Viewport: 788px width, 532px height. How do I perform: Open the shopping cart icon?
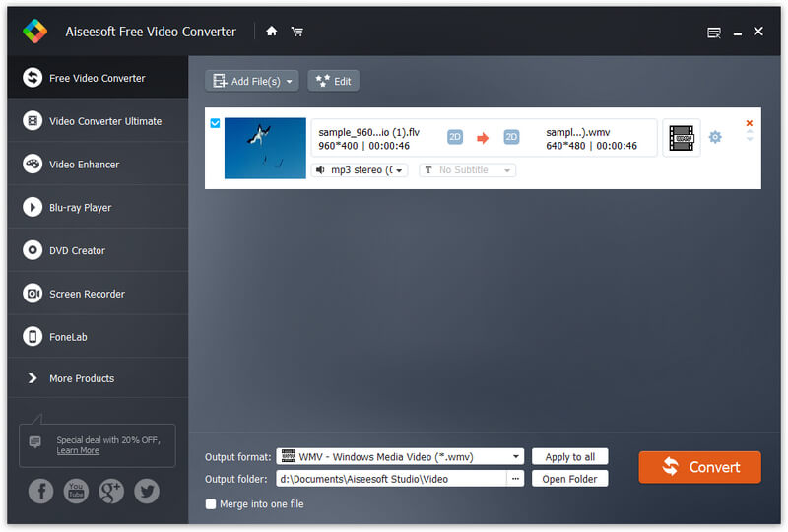(296, 32)
